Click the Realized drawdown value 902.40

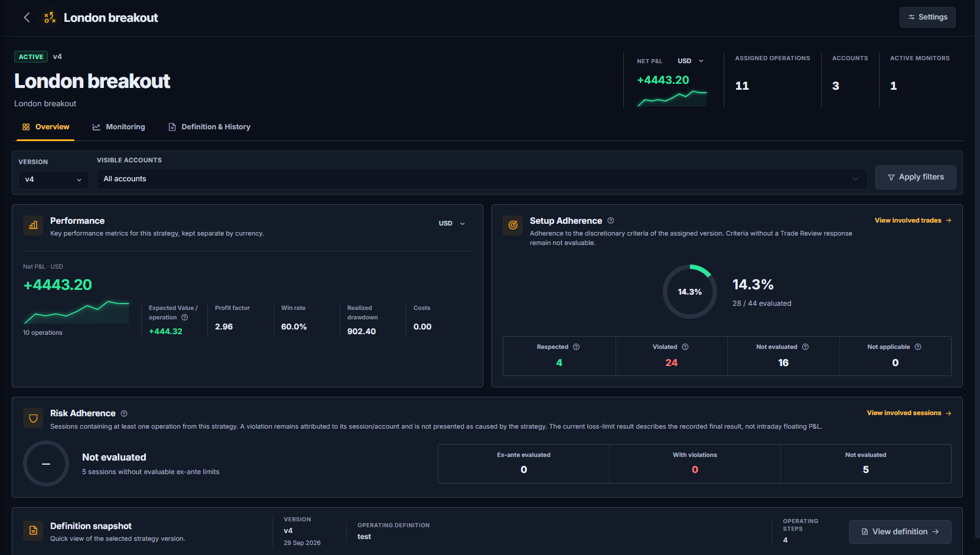click(x=362, y=331)
